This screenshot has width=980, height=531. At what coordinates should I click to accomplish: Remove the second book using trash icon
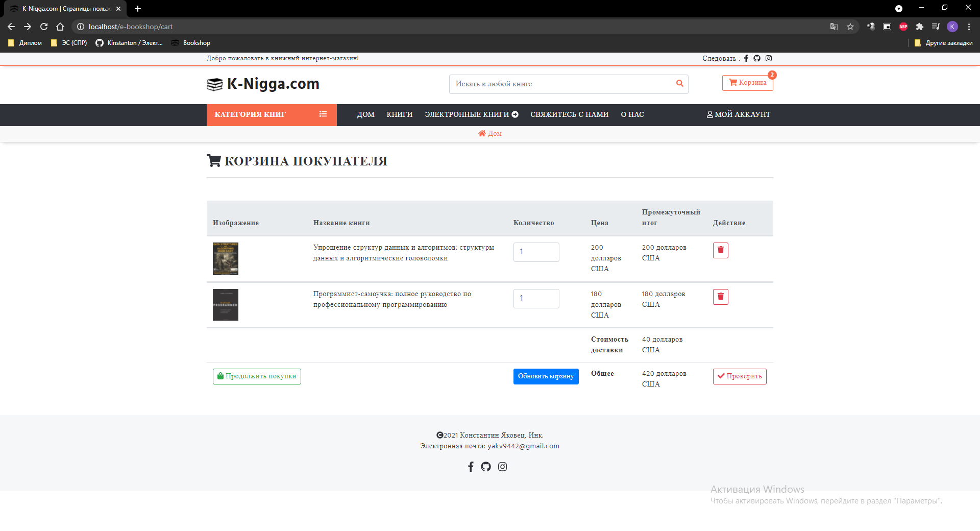click(720, 297)
